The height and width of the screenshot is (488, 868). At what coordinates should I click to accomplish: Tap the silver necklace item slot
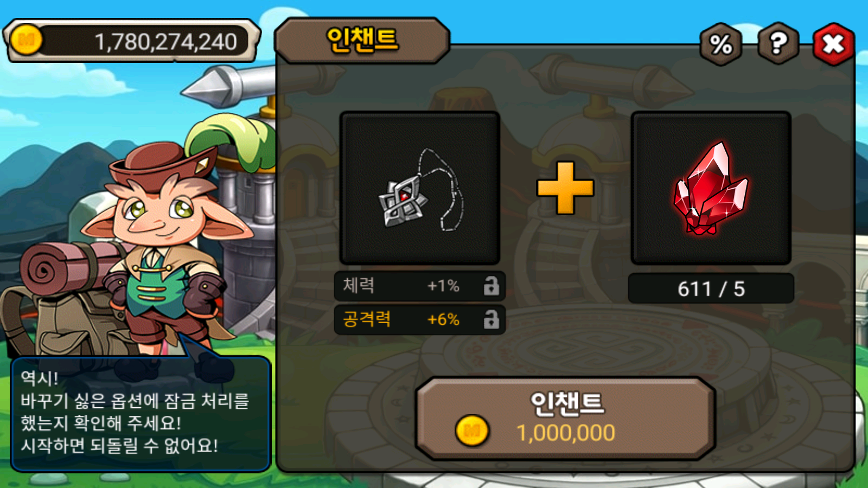[x=419, y=188]
